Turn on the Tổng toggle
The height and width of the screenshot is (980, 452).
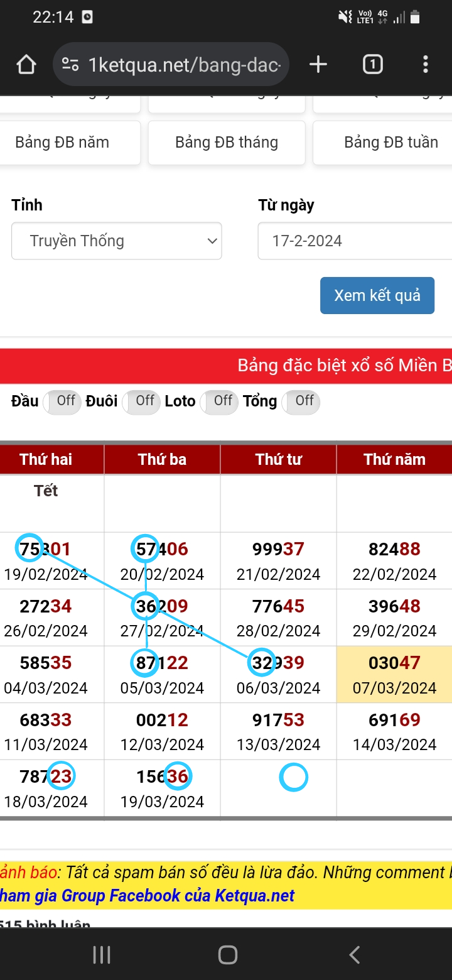click(301, 401)
